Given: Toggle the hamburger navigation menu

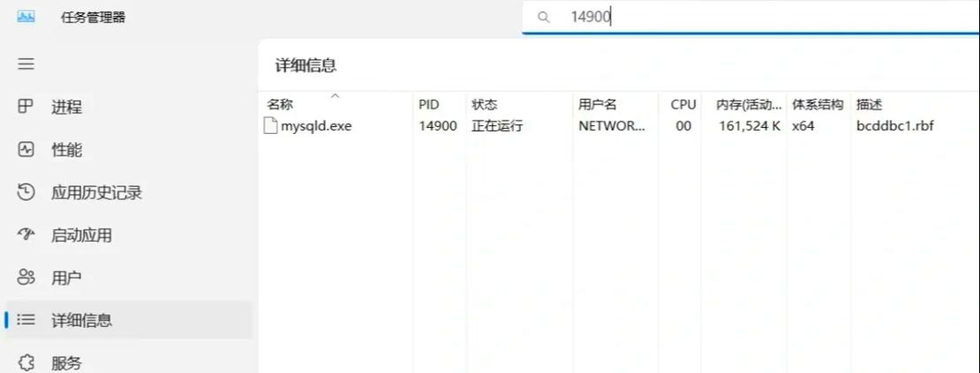Looking at the screenshot, I should (x=26, y=63).
